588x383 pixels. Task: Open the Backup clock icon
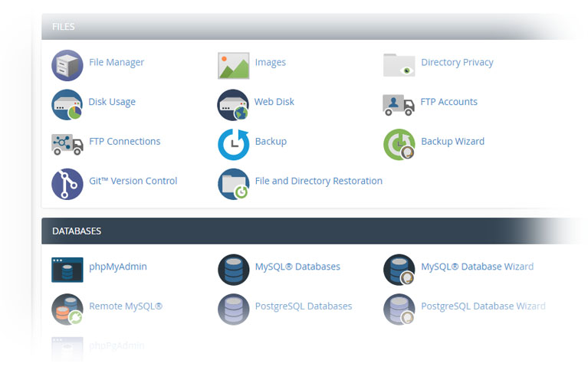click(233, 144)
